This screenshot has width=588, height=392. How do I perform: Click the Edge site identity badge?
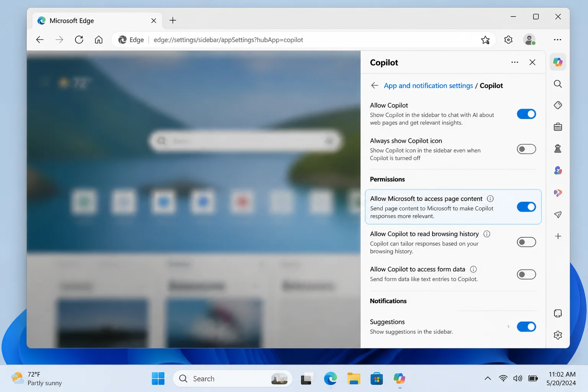pos(131,40)
